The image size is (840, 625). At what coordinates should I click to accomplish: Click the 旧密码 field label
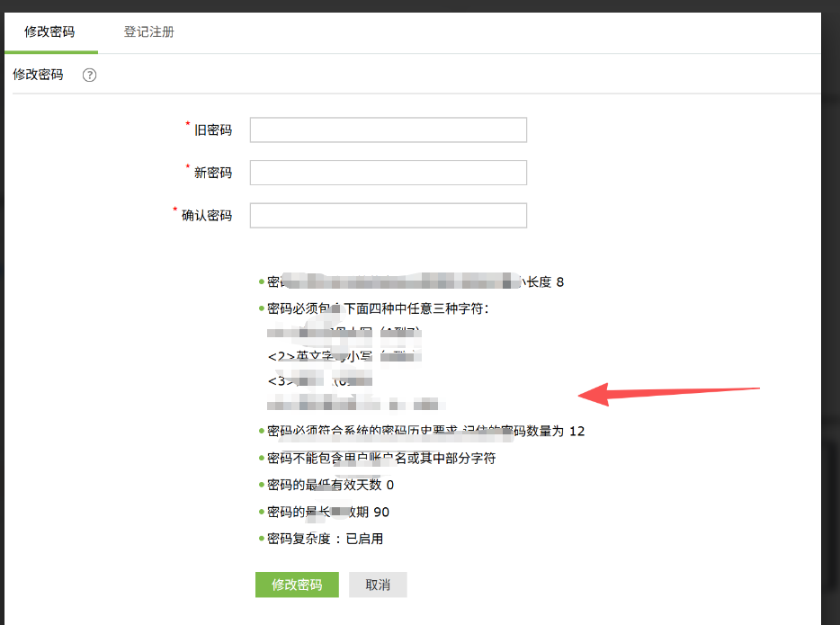(212, 130)
